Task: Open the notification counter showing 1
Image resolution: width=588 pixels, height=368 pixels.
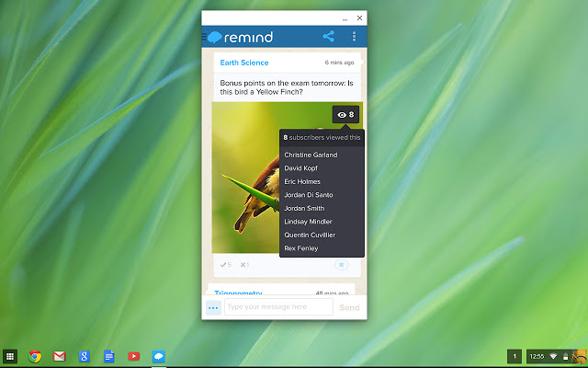Action: (514, 356)
